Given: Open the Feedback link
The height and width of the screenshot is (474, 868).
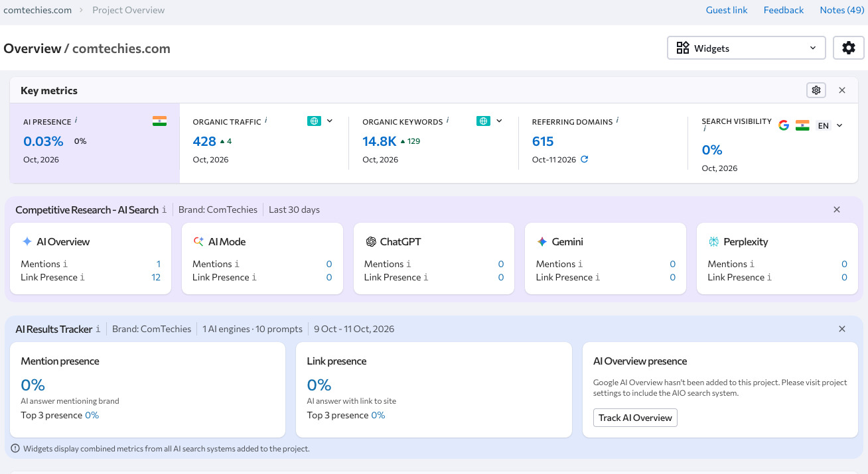Looking at the screenshot, I should (x=784, y=10).
